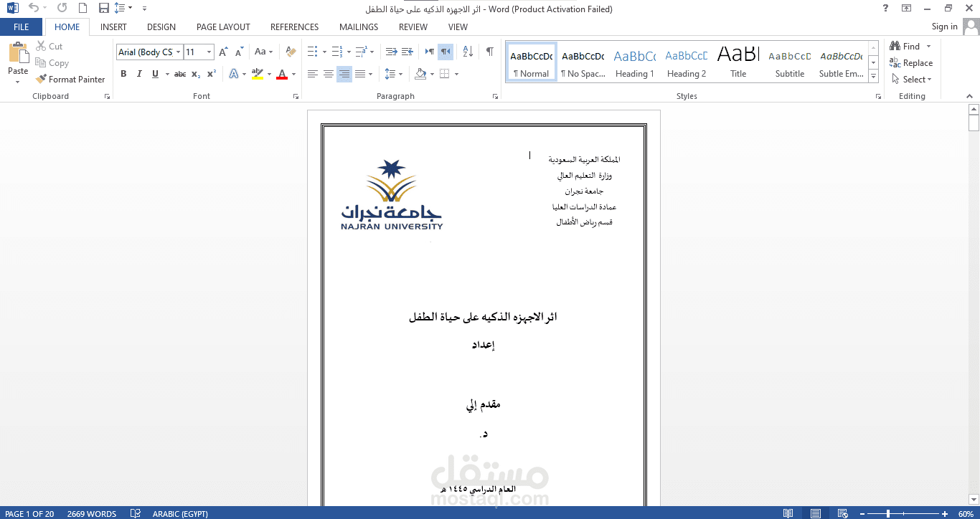Screen dimensions: 980x519
Task: Expand the styles gallery
Action: click(873, 76)
